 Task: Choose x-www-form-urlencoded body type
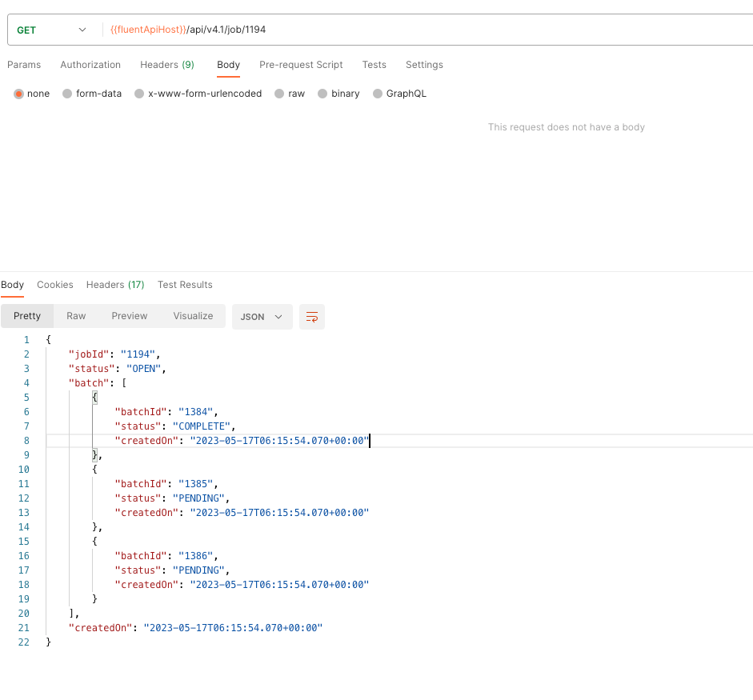139,94
